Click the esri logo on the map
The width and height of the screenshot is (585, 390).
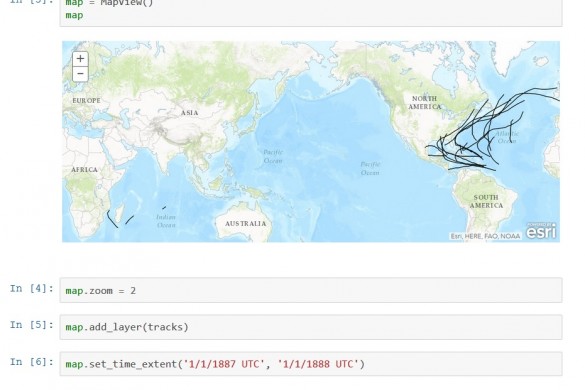[541, 231]
